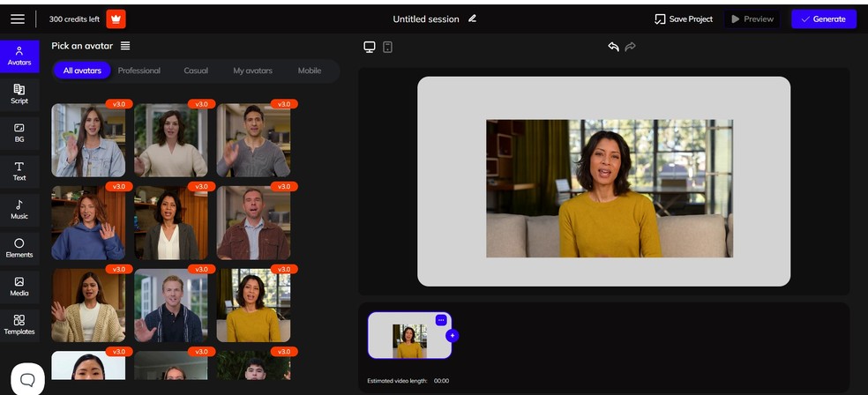Switch to the Casual avatars tab
This screenshot has height=395, width=868.
click(x=196, y=71)
